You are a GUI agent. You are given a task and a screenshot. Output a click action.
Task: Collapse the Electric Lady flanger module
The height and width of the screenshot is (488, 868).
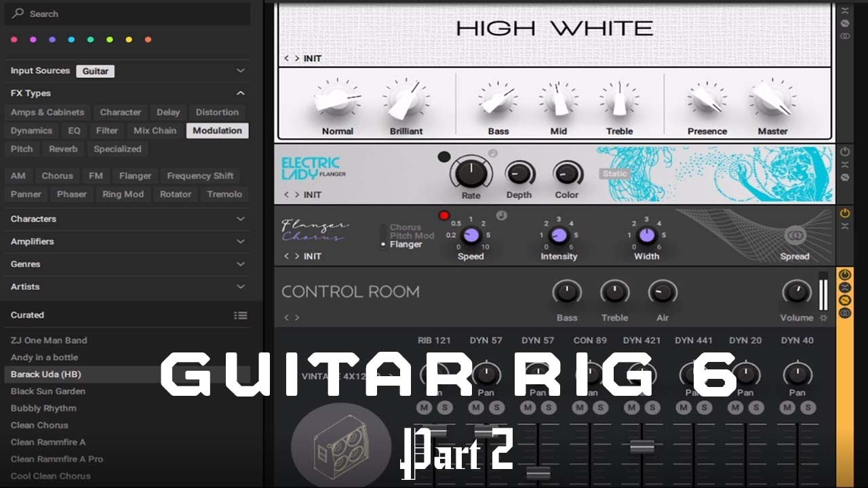click(x=845, y=165)
